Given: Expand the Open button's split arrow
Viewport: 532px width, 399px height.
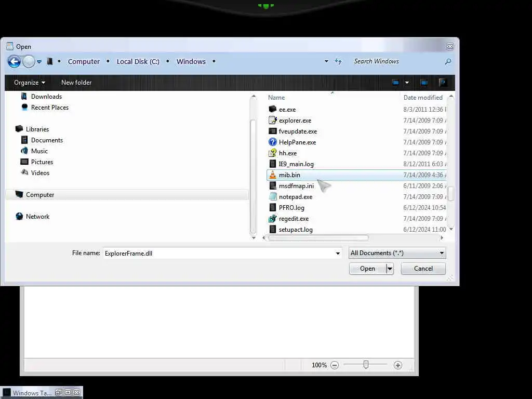Looking at the screenshot, I should [390, 269].
